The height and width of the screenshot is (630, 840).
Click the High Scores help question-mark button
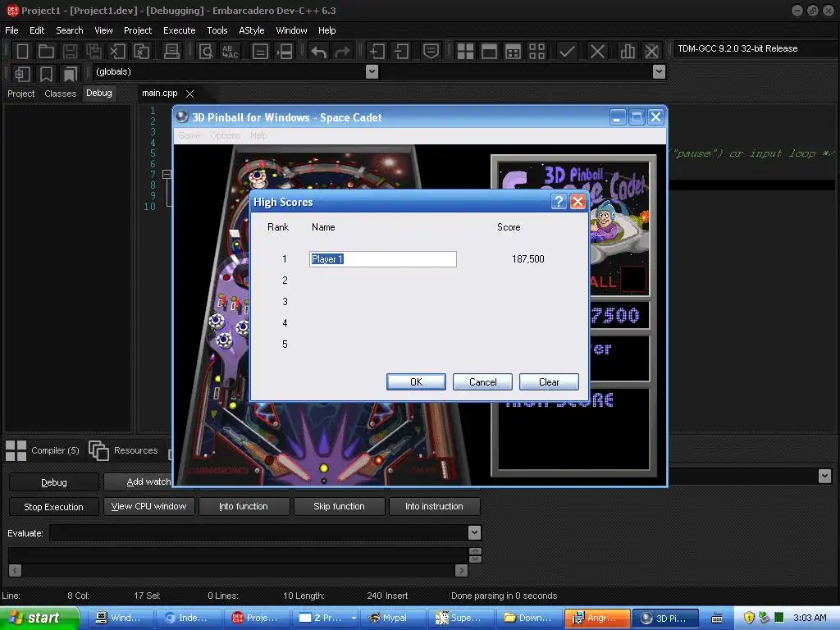[559, 202]
